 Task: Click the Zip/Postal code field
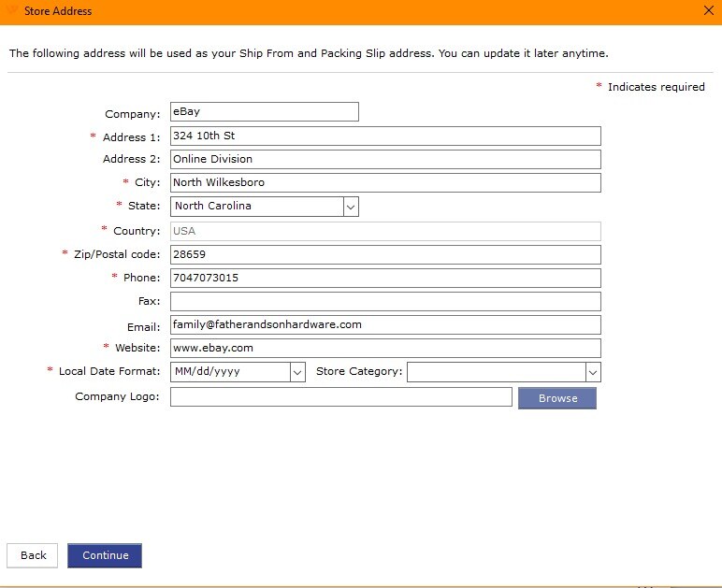tap(385, 255)
